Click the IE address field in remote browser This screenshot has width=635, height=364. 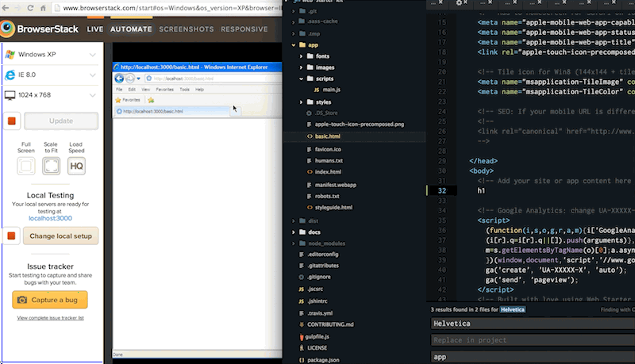pyautogui.click(x=213, y=79)
